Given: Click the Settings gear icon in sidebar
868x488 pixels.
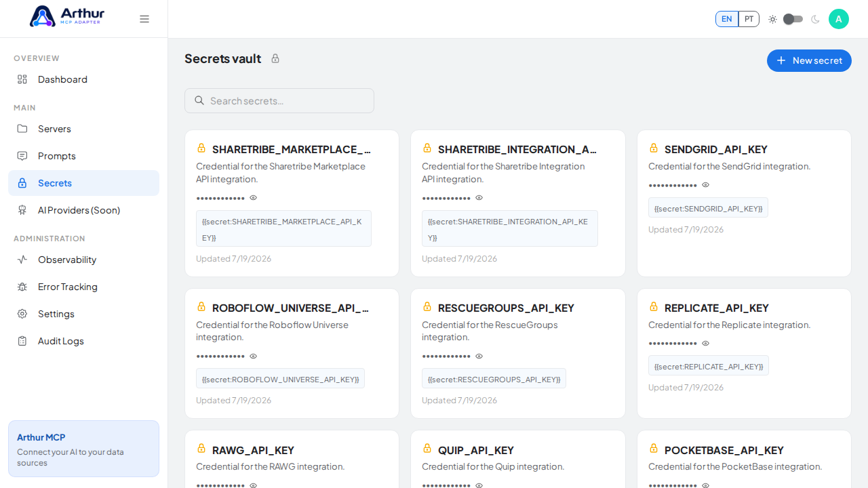Looking at the screenshot, I should point(22,314).
